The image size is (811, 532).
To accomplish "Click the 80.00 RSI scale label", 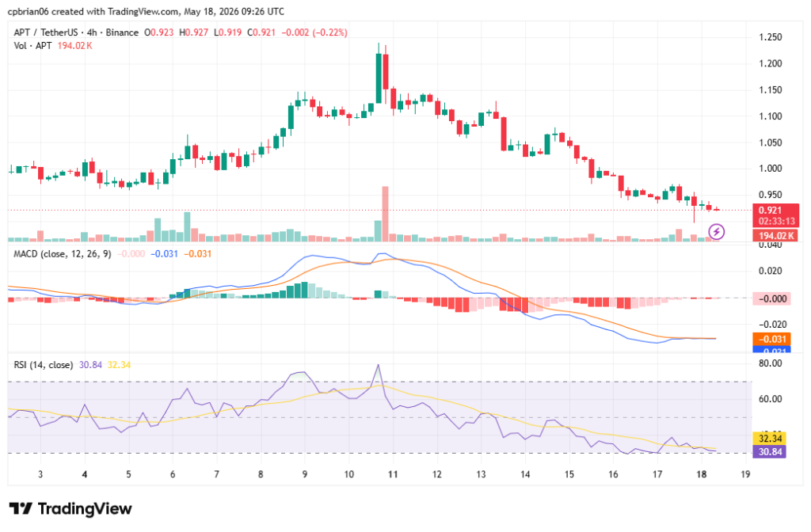I will click(770, 363).
